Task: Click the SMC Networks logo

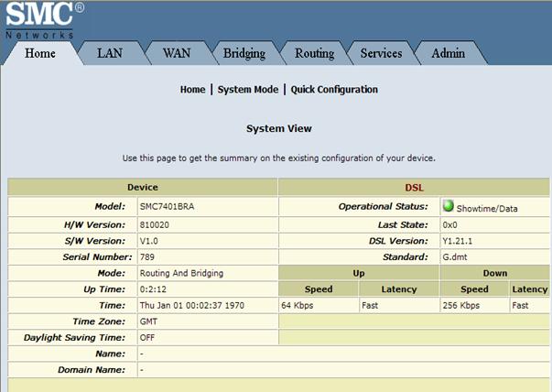Action: 44,20
